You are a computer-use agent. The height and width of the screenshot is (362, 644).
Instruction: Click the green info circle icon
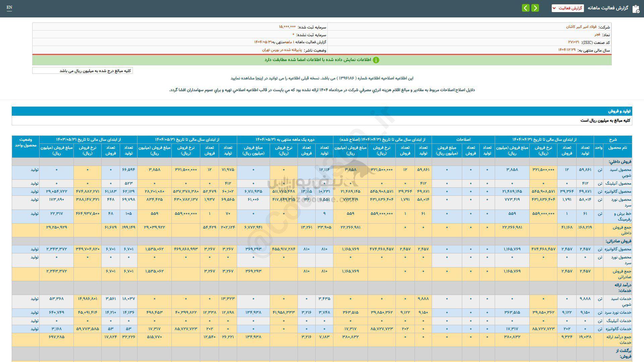376,60
